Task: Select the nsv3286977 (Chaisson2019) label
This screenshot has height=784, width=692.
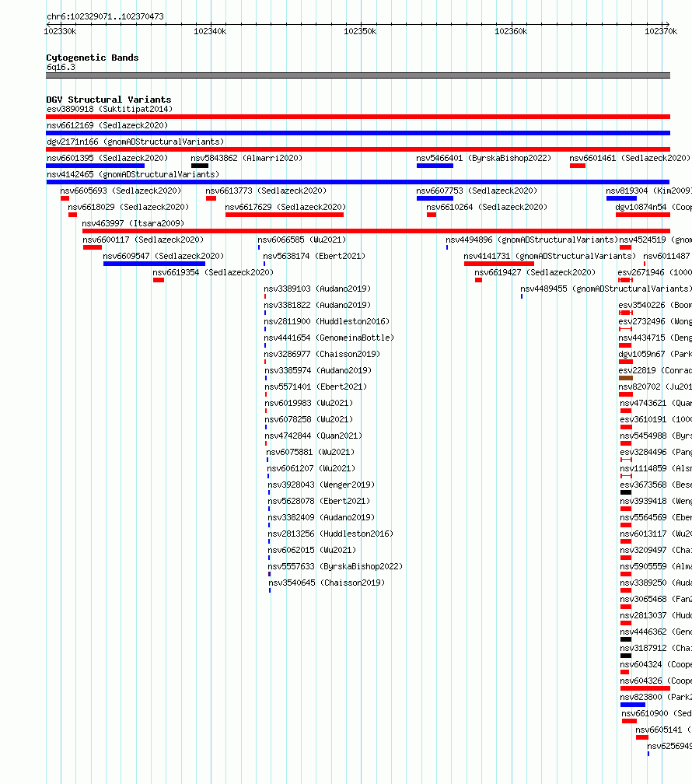Action: pos(322,354)
